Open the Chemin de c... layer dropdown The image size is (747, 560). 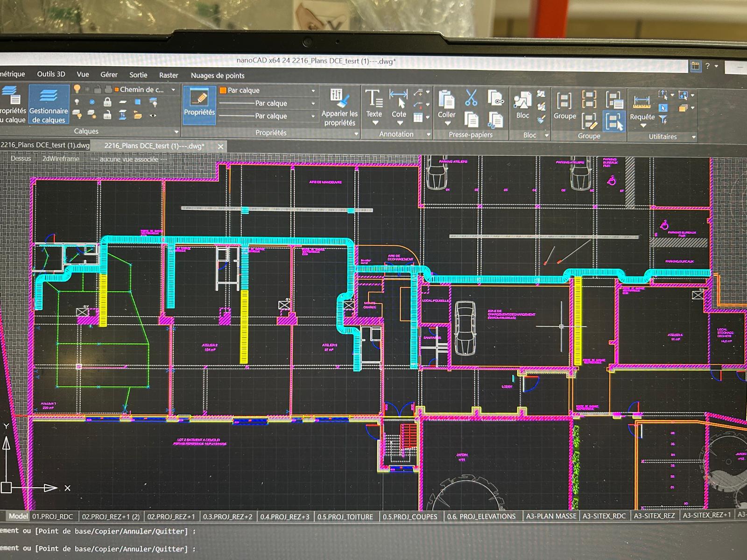pyautogui.click(x=173, y=90)
